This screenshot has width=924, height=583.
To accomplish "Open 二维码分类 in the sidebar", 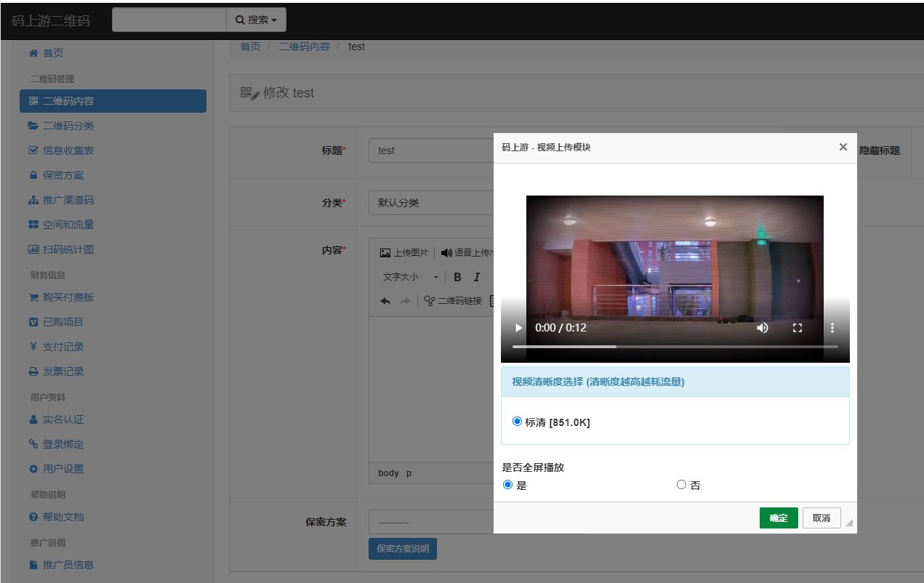I will pyautogui.click(x=68, y=126).
